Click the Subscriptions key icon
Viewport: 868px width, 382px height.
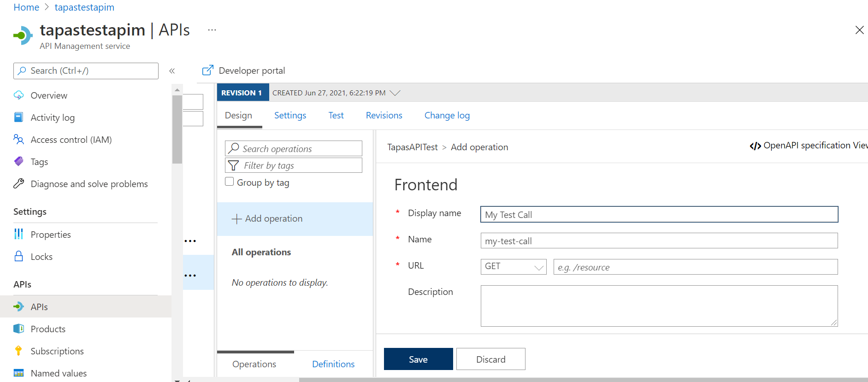[x=19, y=351]
